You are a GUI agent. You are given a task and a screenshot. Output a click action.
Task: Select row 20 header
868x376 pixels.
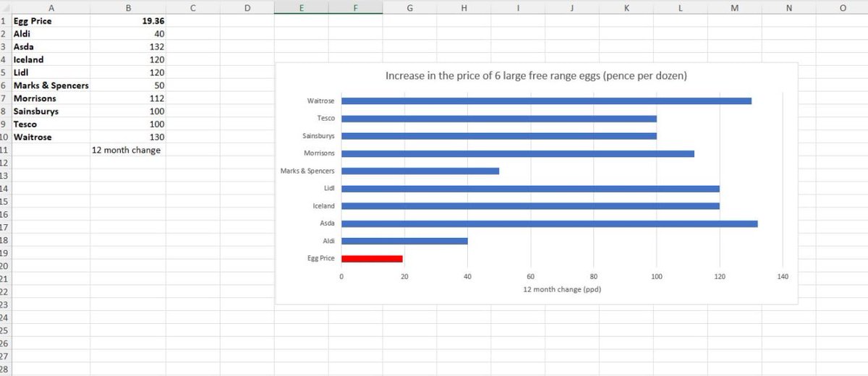point(4,266)
